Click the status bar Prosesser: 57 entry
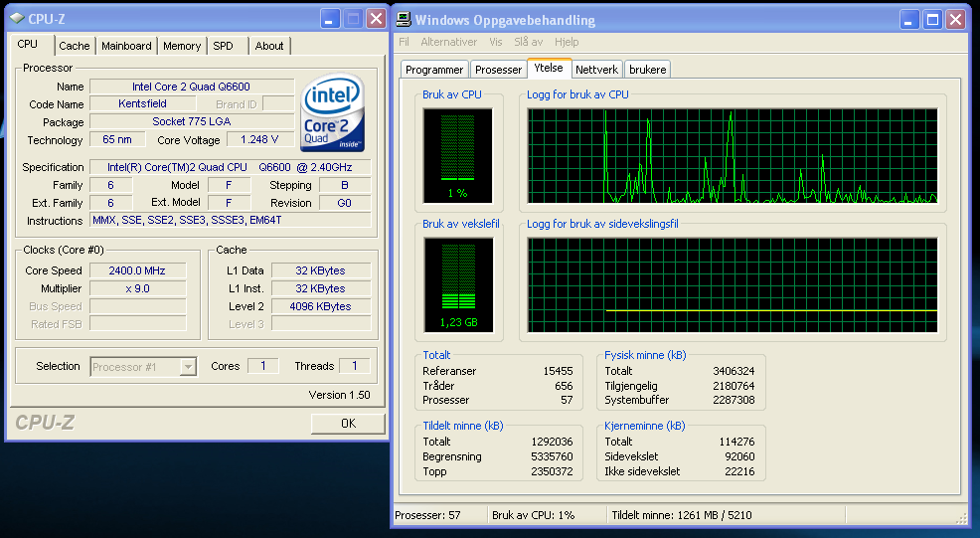The width and height of the screenshot is (980, 538). pos(440,515)
